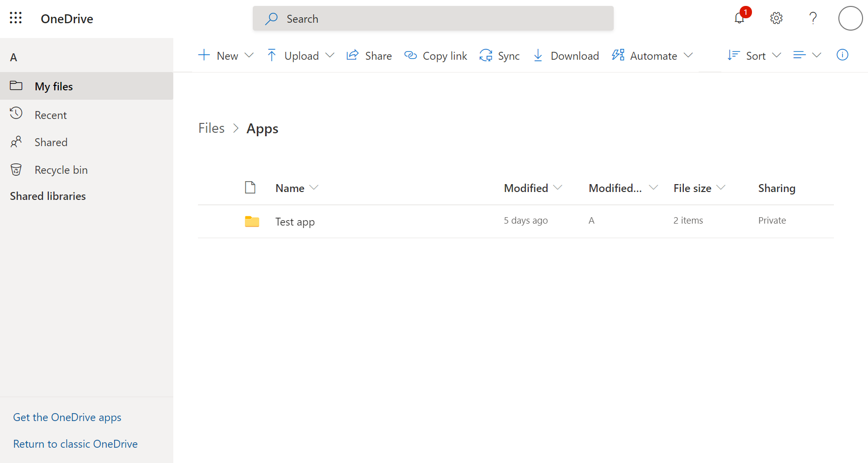Expand the Upload dropdown menu
This screenshot has height=463, width=868.
coord(301,56)
